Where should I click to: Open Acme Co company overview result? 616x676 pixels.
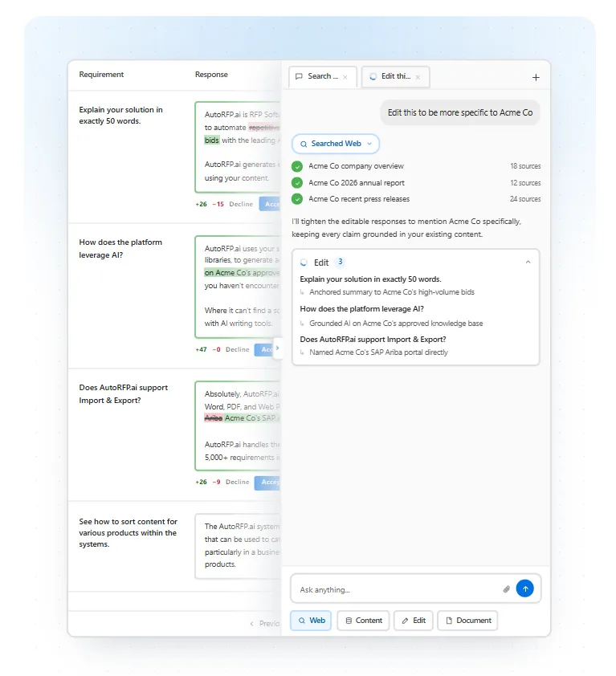(356, 166)
